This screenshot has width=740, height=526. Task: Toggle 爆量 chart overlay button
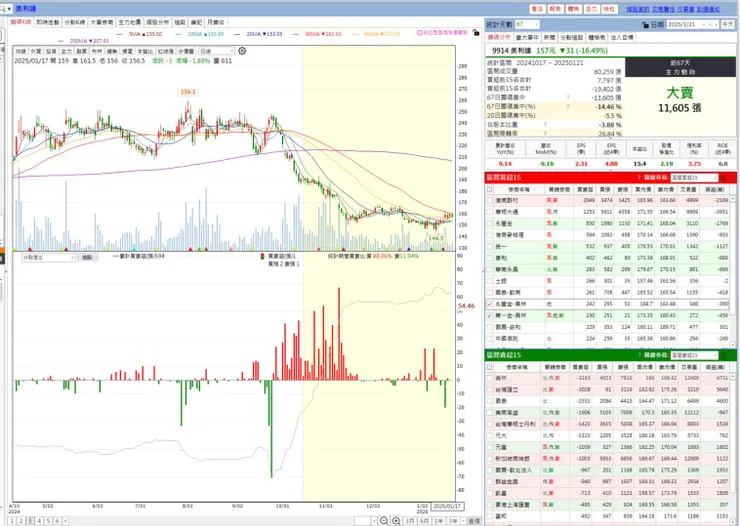[x=127, y=51]
